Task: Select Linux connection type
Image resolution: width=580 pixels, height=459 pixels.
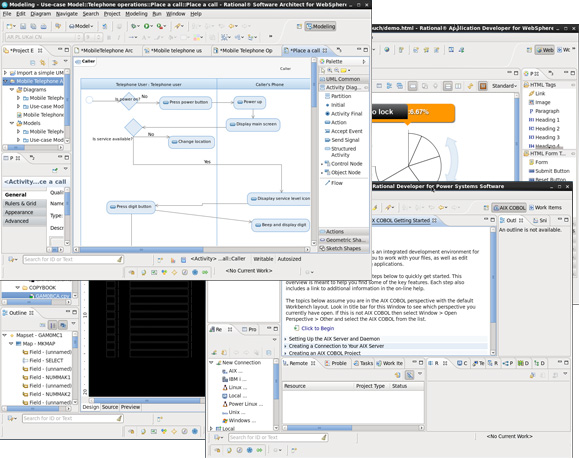Action: [235, 388]
